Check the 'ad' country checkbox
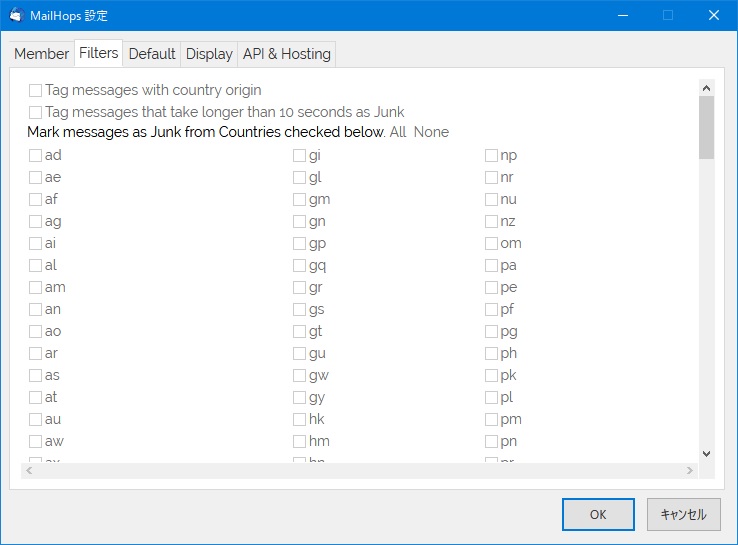The width and height of the screenshot is (738, 545). (36, 155)
